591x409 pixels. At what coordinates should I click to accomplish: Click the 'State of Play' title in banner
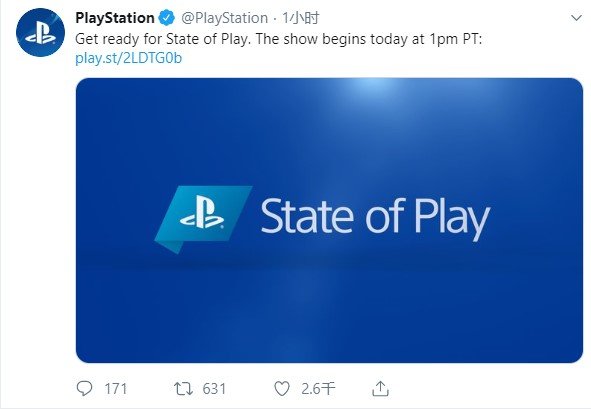pyautogui.click(x=375, y=219)
